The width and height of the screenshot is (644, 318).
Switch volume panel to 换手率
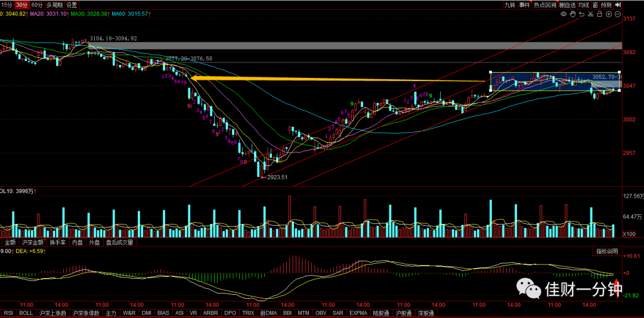[57, 242]
